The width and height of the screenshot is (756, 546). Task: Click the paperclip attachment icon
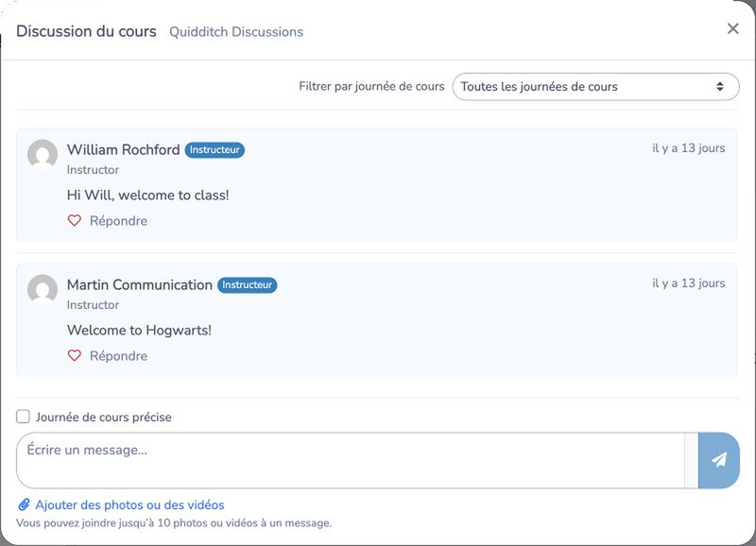[x=24, y=504]
